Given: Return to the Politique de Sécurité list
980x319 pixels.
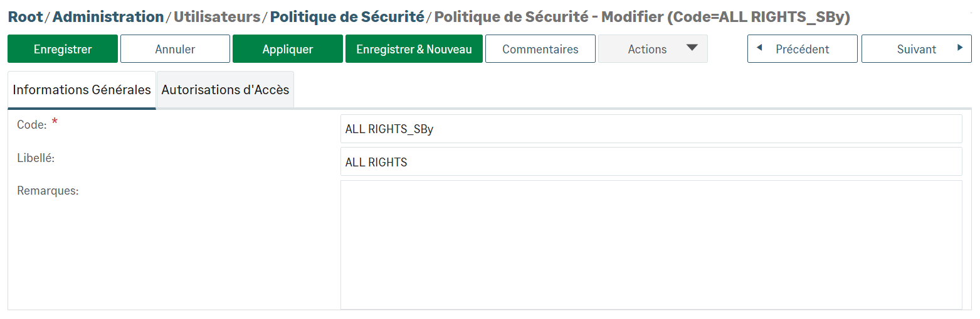Looking at the screenshot, I should 347,17.
